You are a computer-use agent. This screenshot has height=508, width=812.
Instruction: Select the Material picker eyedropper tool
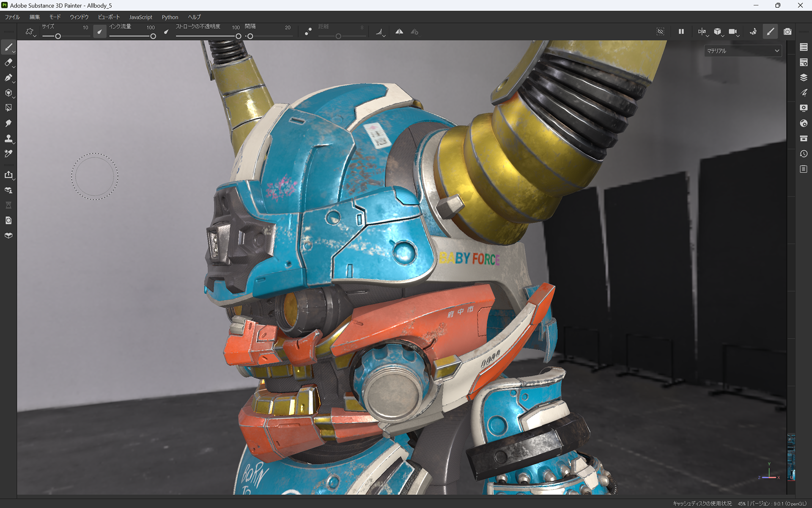[x=8, y=154]
